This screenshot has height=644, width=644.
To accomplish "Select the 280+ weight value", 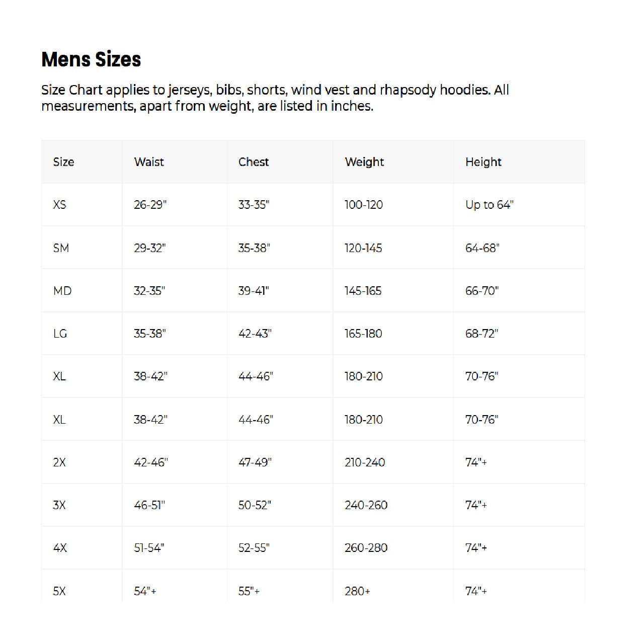I will [x=357, y=591].
